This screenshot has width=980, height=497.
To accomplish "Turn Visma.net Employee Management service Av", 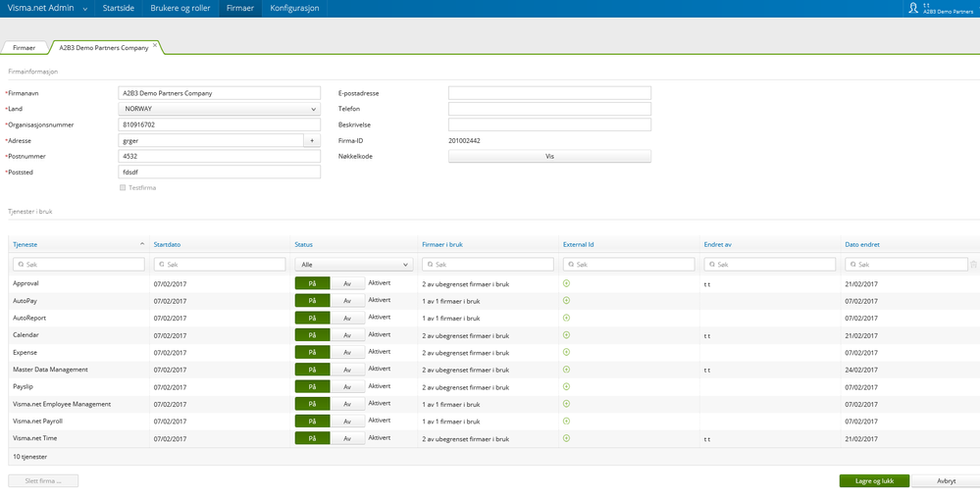I will [x=347, y=404].
